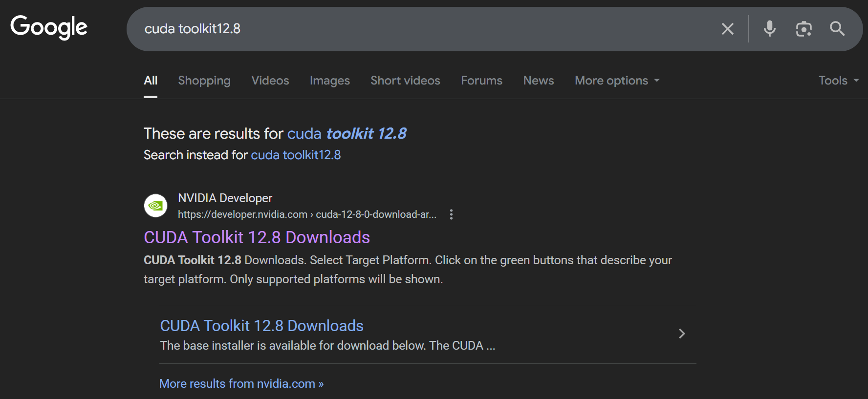
Task: Follow corrected query link cuda toolkit 12.8
Action: 347,133
